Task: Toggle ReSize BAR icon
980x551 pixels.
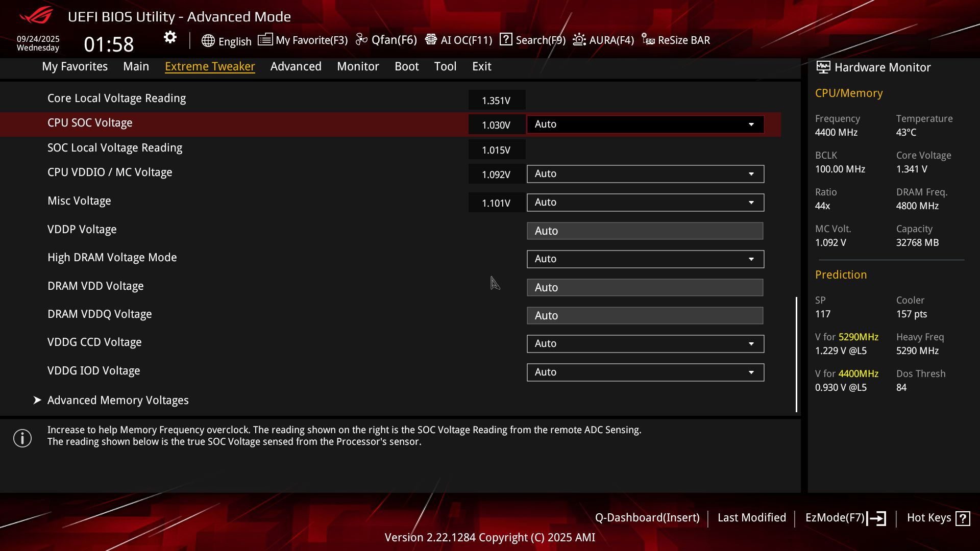Action: pyautogui.click(x=648, y=40)
